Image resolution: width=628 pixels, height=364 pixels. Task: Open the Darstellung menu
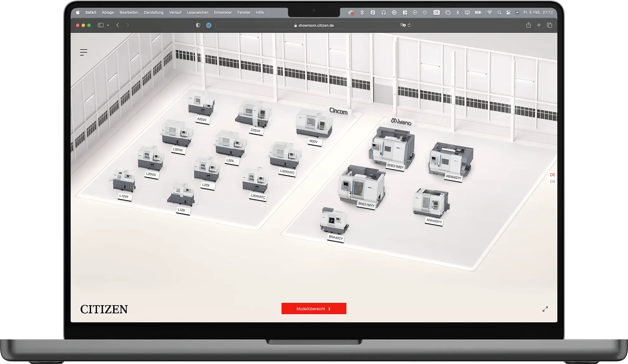154,12
